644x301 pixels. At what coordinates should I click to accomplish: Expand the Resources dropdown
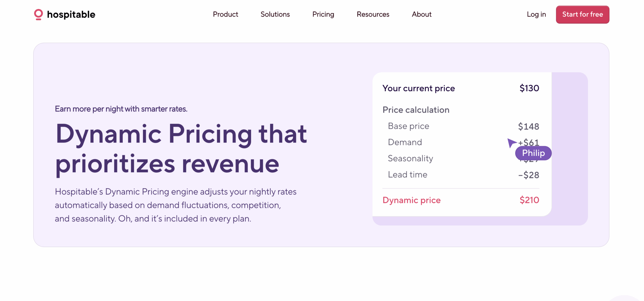click(373, 14)
